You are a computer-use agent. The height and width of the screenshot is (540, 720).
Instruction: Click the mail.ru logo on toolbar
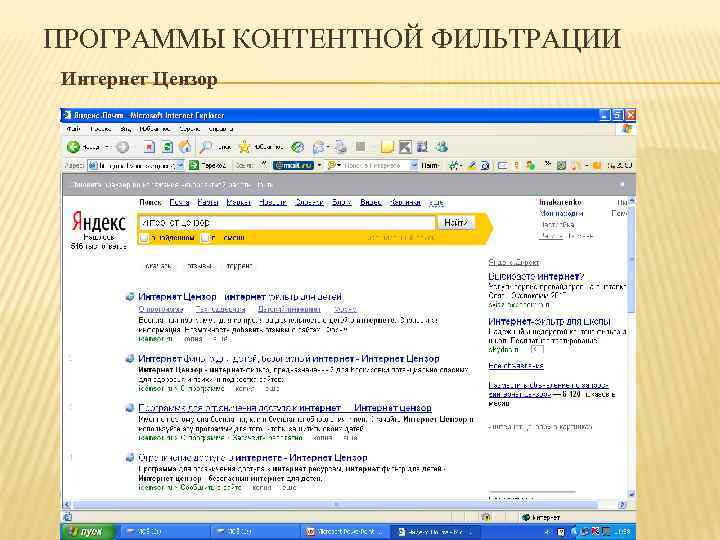(293, 165)
